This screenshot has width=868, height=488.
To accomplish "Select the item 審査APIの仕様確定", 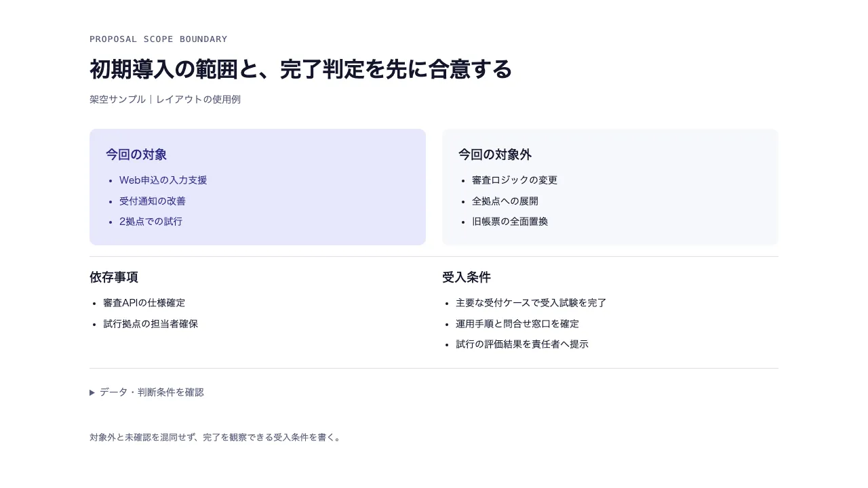I will 144,303.
